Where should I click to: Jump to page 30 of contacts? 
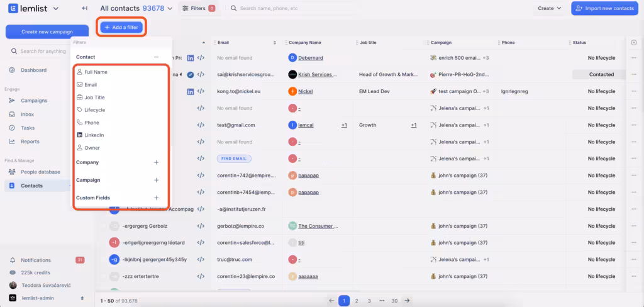click(x=394, y=301)
